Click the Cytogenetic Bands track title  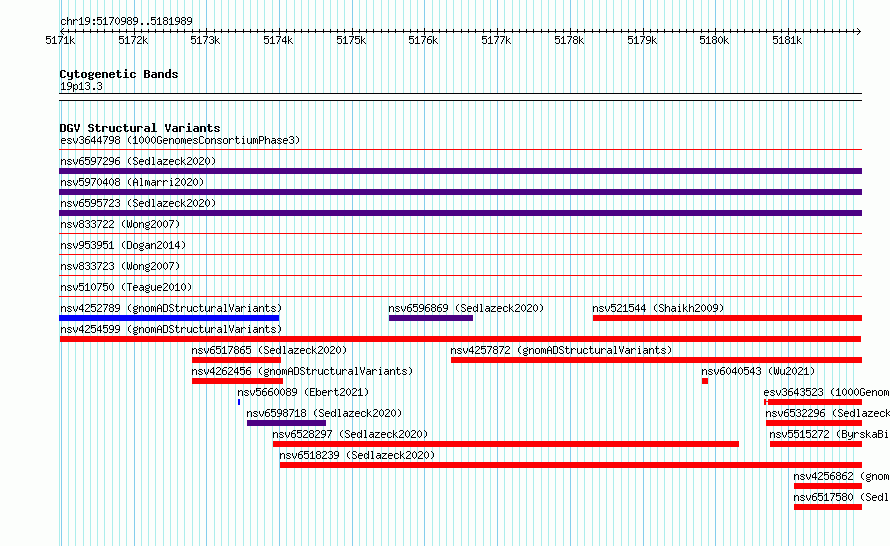119,74
